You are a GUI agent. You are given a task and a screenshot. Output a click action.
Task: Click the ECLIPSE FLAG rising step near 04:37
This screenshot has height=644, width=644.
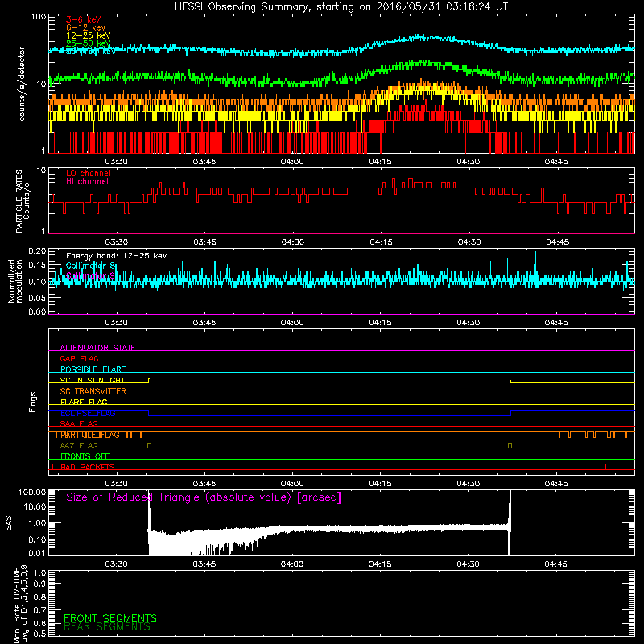tap(510, 413)
